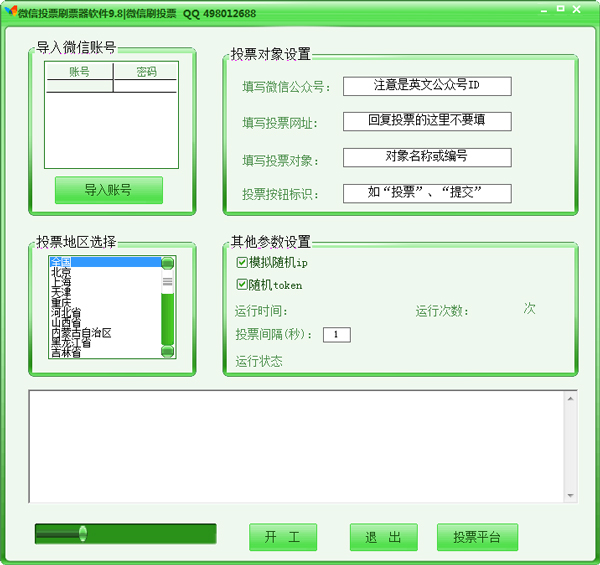
Task: Choose 北京 from the voting region list
Action: point(62,273)
